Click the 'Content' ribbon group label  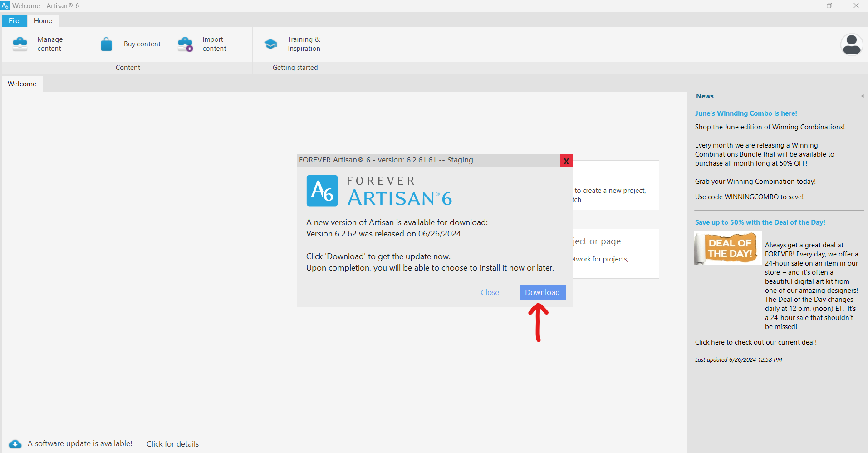point(128,68)
